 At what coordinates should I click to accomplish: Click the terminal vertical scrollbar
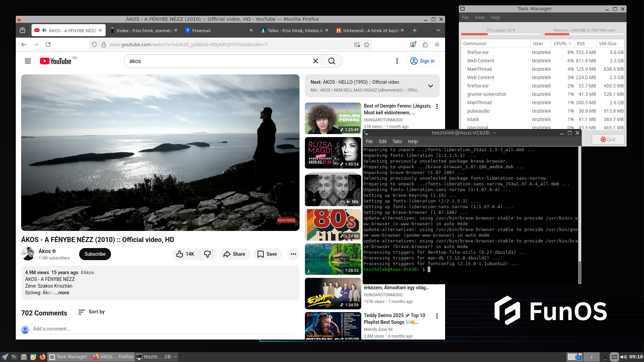[580, 215]
